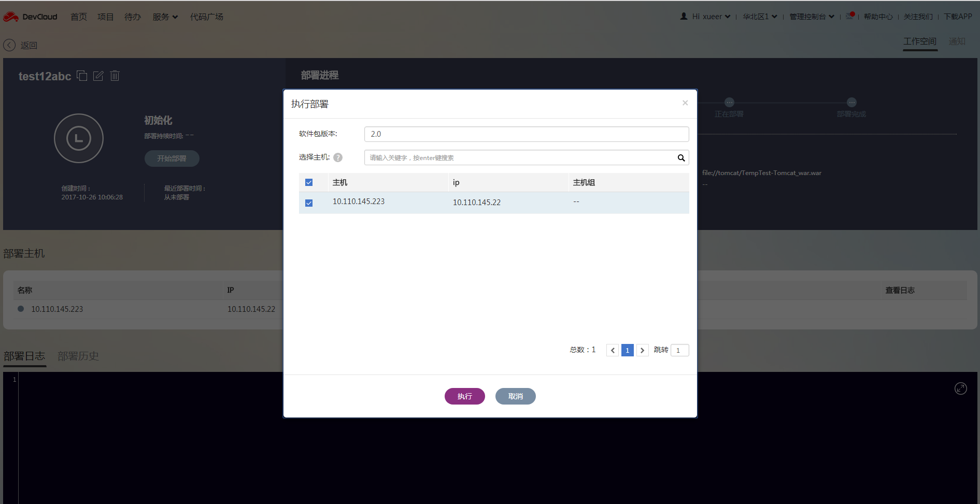Click the 执行 button

[465, 396]
